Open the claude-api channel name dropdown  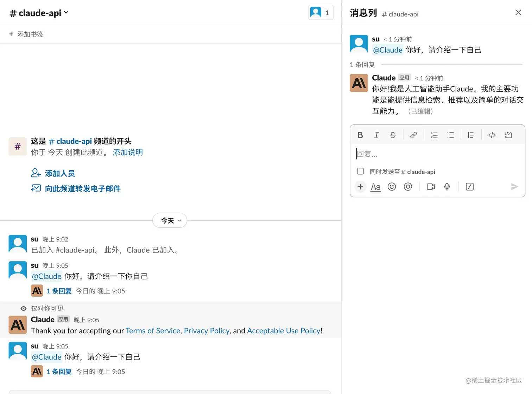coord(39,13)
